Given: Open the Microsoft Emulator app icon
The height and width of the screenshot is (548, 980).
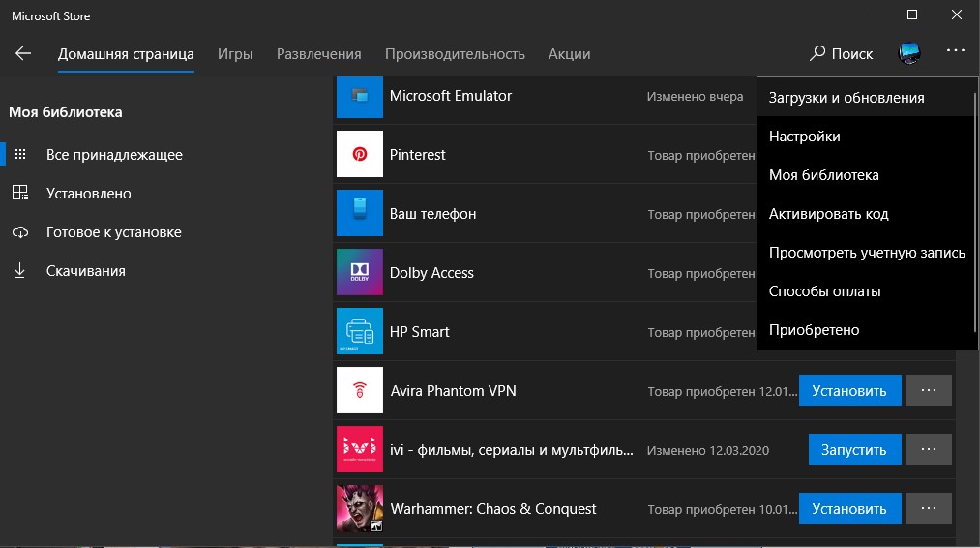Looking at the screenshot, I should (x=359, y=97).
